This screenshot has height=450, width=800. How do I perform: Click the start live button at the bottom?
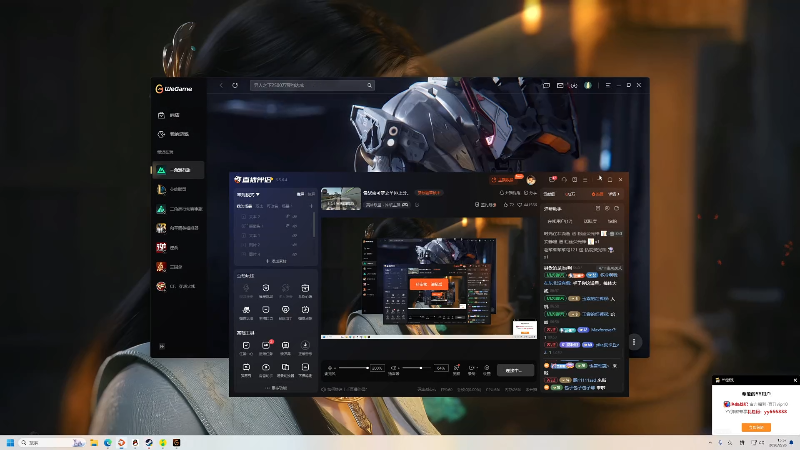515,370
